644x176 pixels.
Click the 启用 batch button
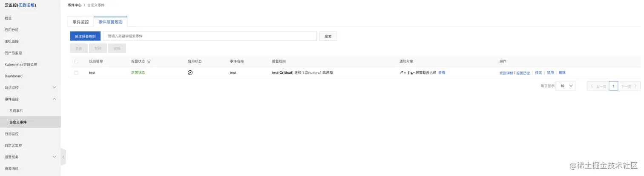(79, 48)
